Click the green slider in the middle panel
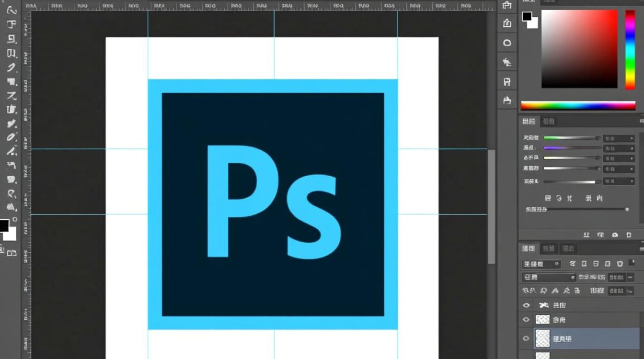644x359 pixels. [572, 138]
